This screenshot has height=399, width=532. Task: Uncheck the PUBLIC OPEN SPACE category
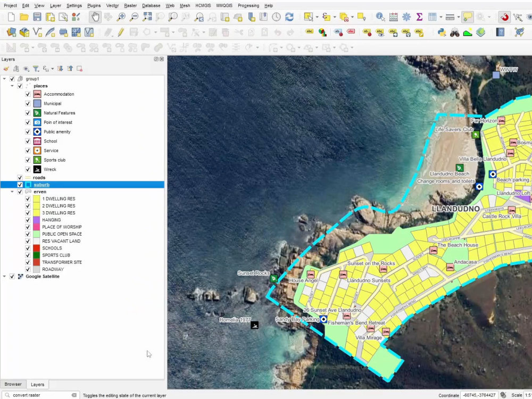[x=28, y=234]
